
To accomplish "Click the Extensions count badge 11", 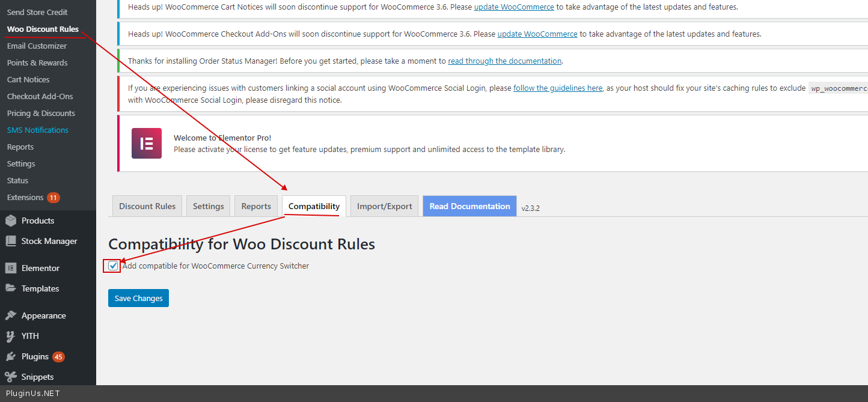I will [x=53, y=197].
